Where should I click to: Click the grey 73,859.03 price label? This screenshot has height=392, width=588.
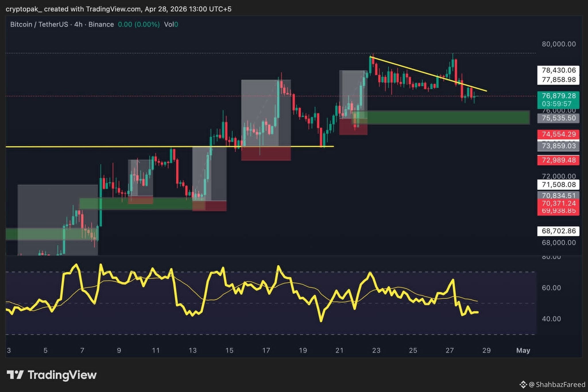pos(558,146)
